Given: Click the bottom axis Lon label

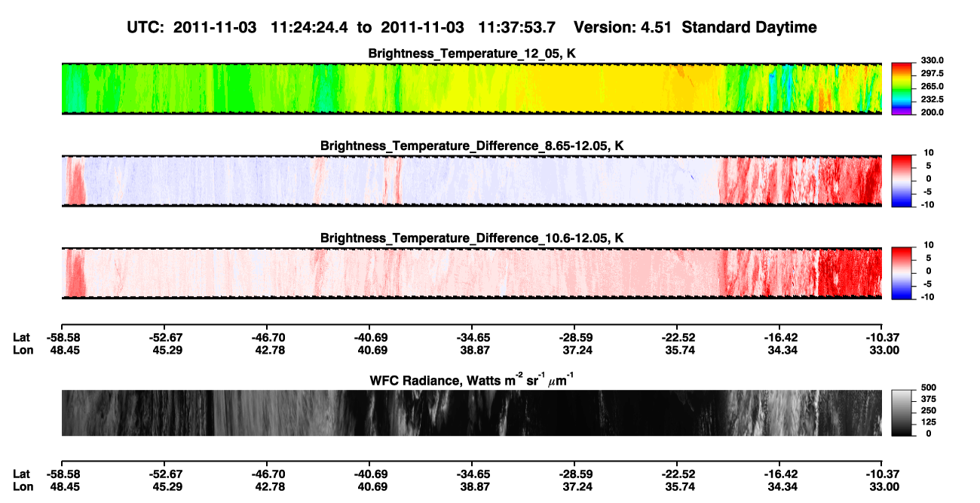Looking at the screenshot, I should (23, 486).
